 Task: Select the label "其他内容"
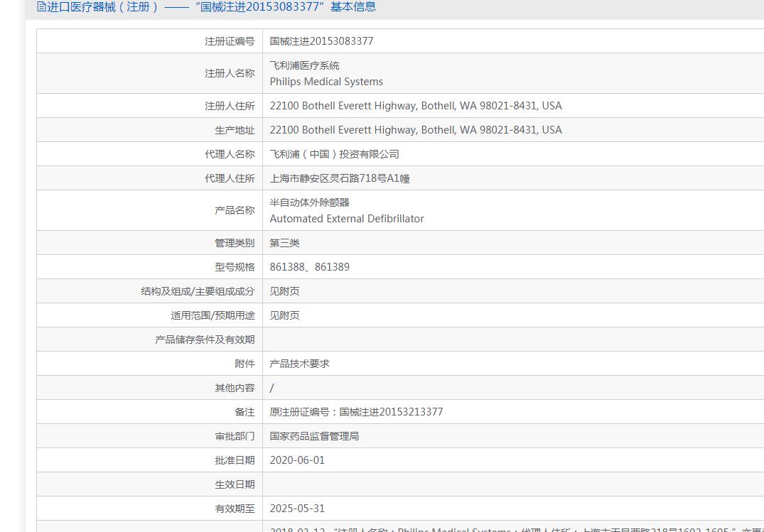coord(235,389)
